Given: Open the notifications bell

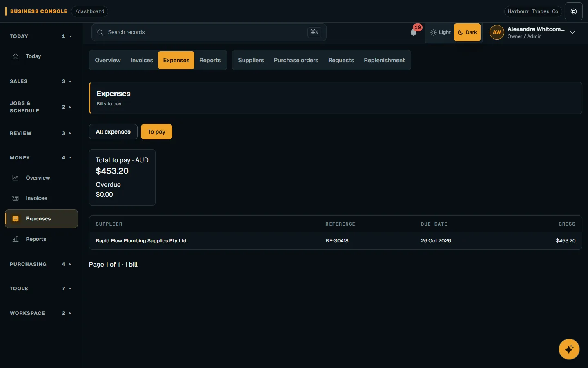Looking at the screenshot, I should (x=414, y=32).
